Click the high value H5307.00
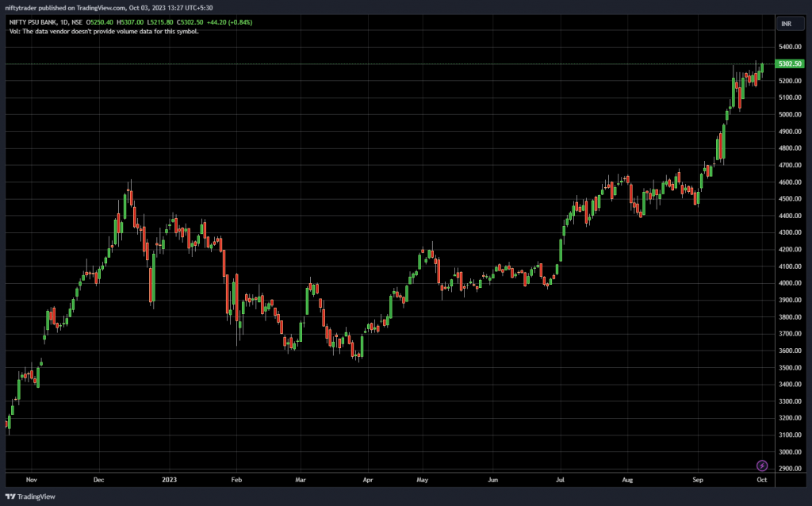 pyautogui.click(x=130, y=22)
